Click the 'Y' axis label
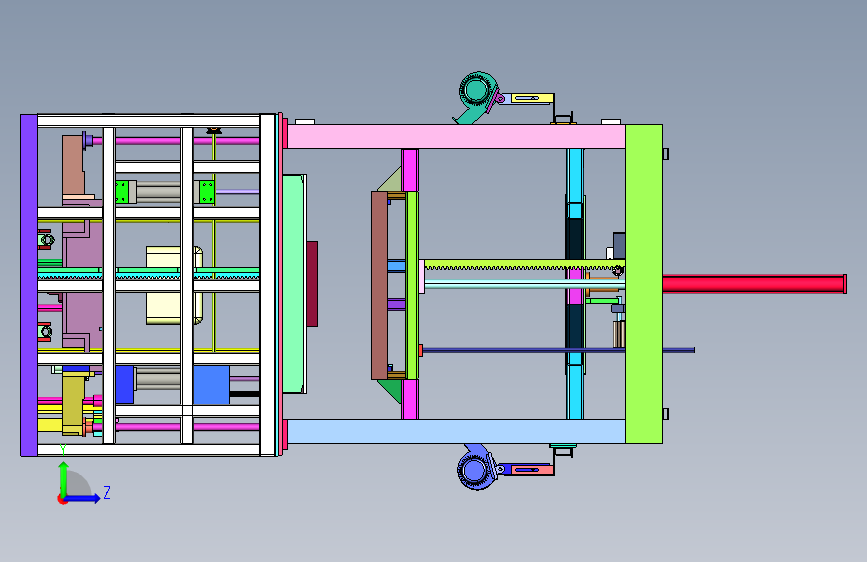The height and width of the screenshot is (562, 867). pyautogui.click(x=63, y=449)
